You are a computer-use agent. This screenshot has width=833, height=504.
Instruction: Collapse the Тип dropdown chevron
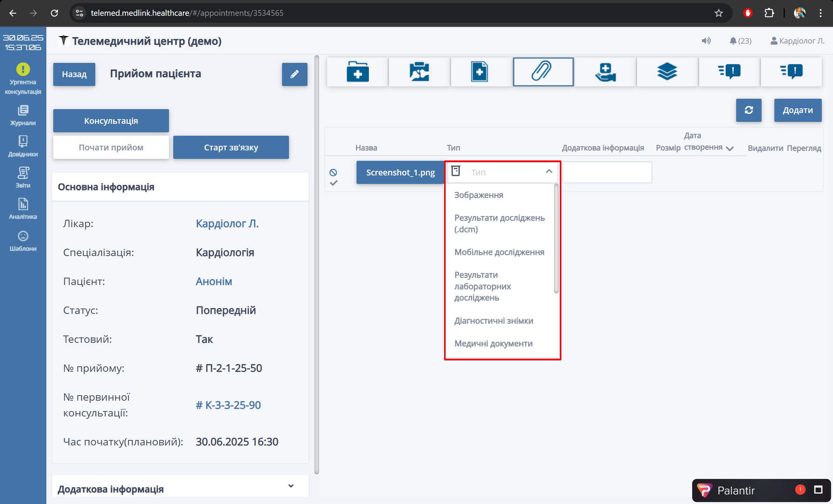click(549, 172)
